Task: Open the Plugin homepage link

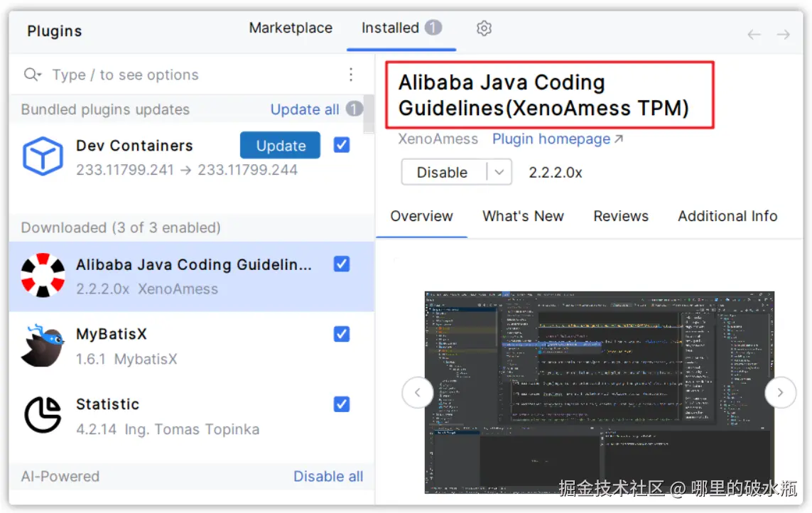Action: click(x=557, y=139)
